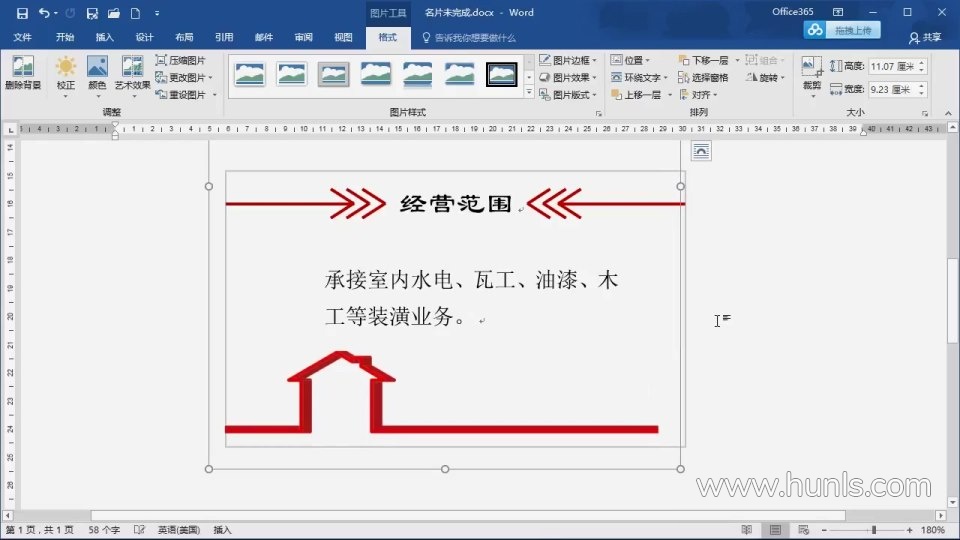Viewport: 960px width, 540px height.
Task: Open Picture Border (图片边框) options
Action: [568, 60]
